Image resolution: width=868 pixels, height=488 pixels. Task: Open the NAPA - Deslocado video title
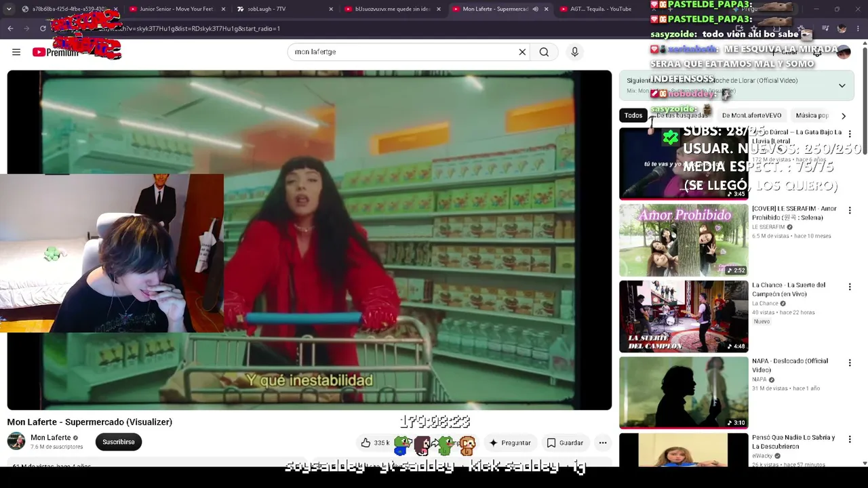pos(790,366)
